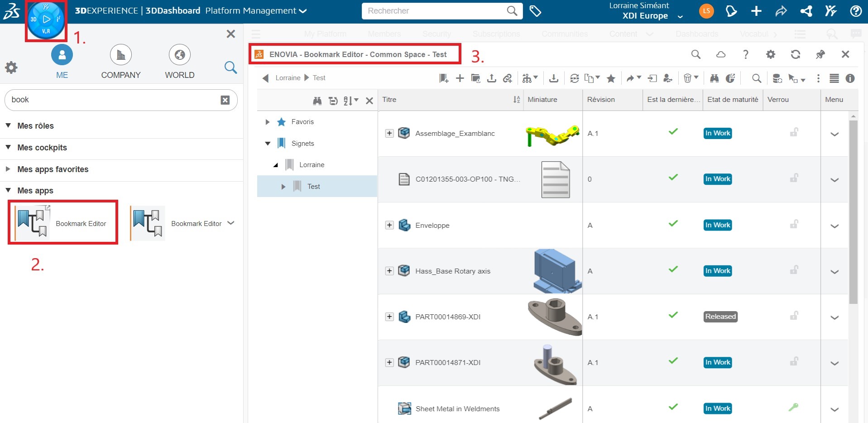The image size is (868, 423).
Task: Open row menu chevron for Enveloppe
Action: [x=834, y=226]
